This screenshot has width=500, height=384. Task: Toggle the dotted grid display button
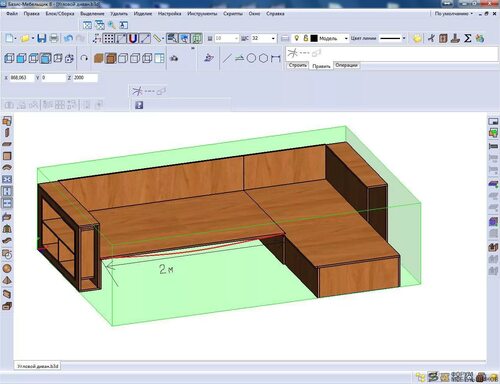click(109, 39)
